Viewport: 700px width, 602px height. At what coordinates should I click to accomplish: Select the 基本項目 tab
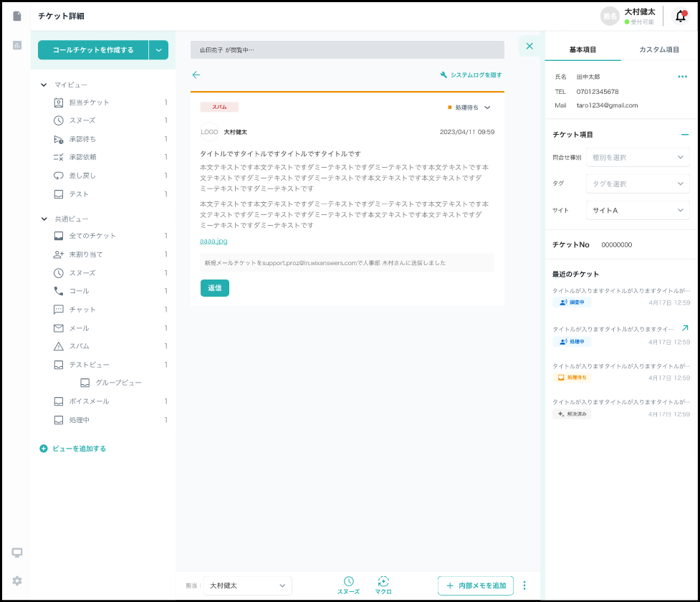tap(582, 50)
